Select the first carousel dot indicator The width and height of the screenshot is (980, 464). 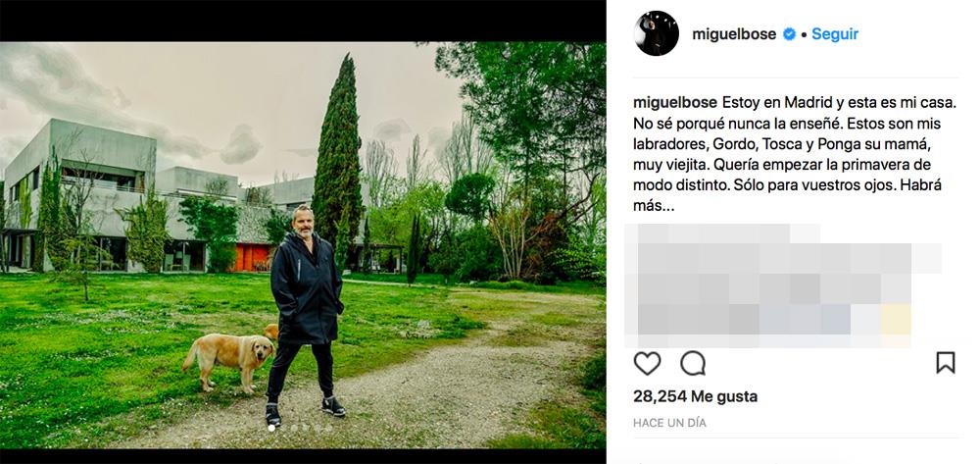(x=271, y=428)
